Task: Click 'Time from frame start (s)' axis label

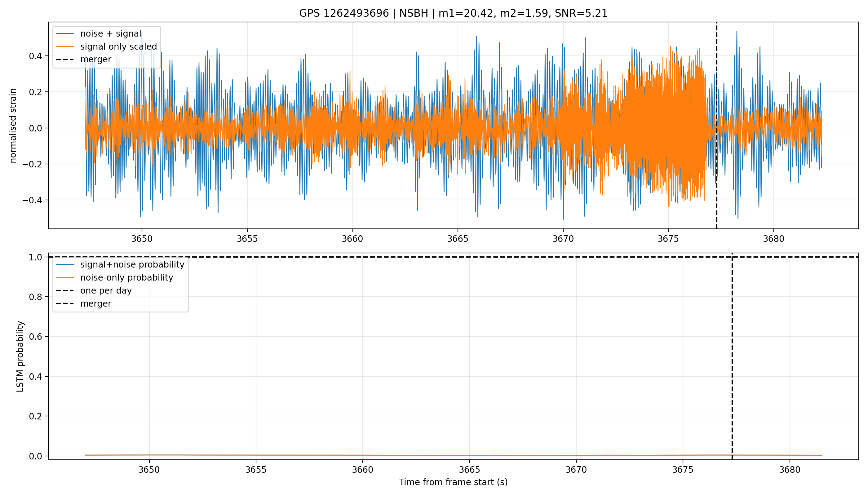Action: 453,482
